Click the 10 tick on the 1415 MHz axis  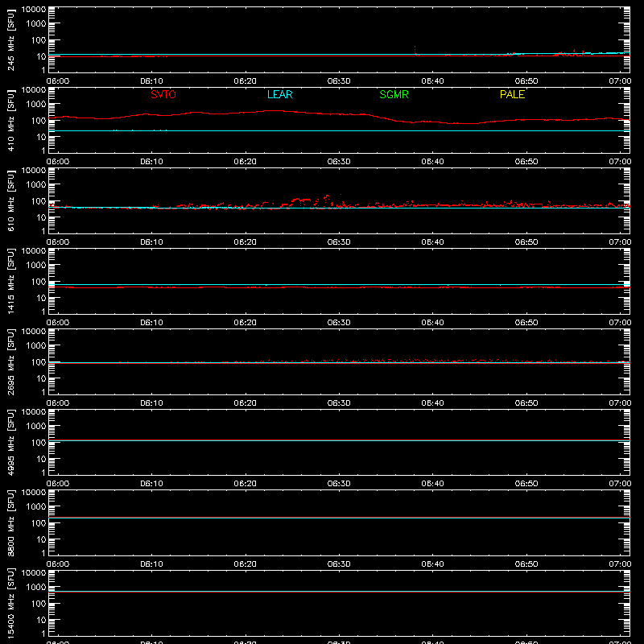pyautogui.click(x=42, y=298)
